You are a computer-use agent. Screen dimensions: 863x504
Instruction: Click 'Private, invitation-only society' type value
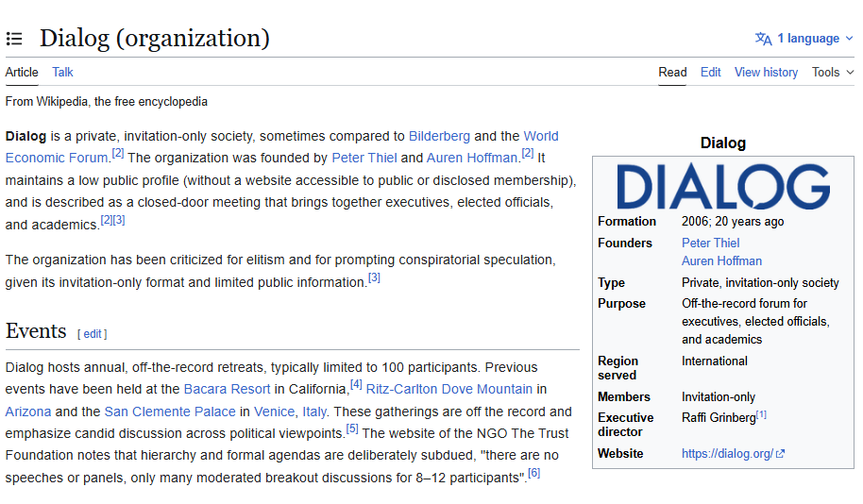click(760, 283)
